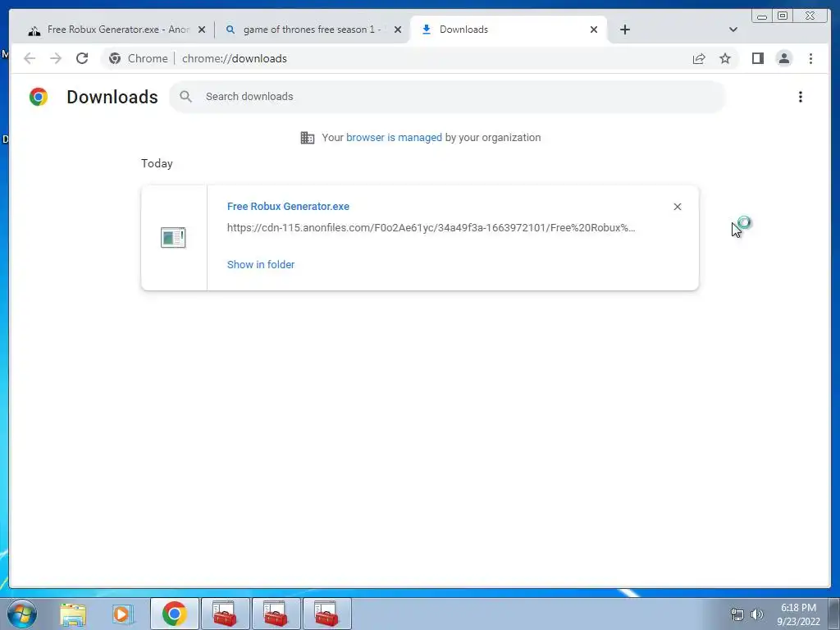Launch Windows Media Player from the taskbar
This screenshot has height=630, width=840.
click(x=122, y=614)
